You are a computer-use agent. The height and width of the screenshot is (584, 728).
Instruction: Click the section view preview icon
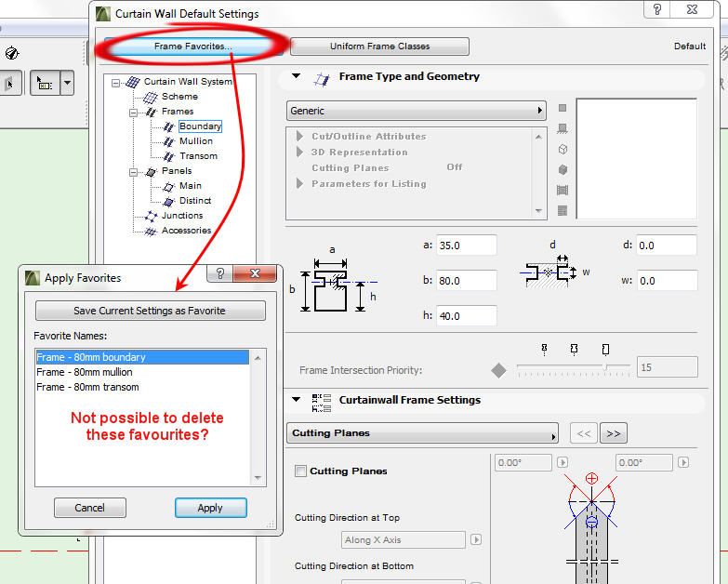click(563, 190)
